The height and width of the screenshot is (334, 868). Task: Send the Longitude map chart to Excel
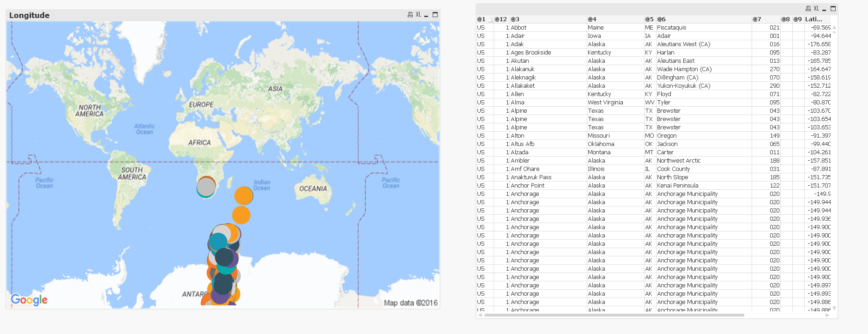tap(418, 15)
